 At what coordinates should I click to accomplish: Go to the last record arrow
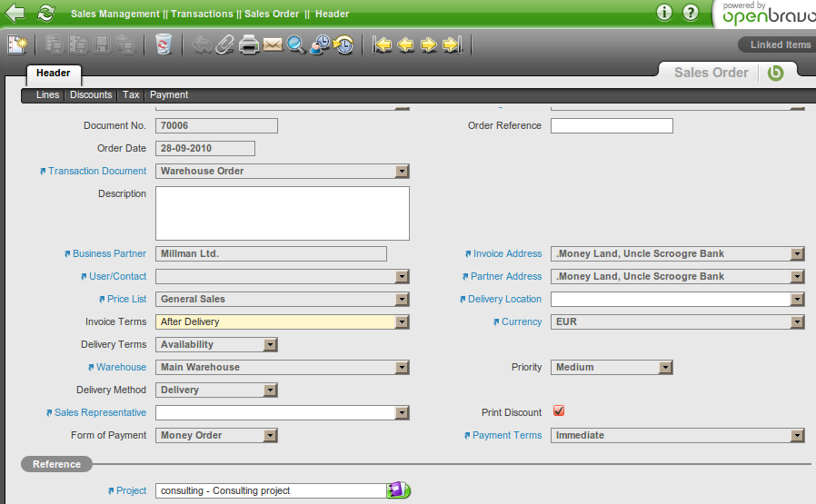[453, 44]
